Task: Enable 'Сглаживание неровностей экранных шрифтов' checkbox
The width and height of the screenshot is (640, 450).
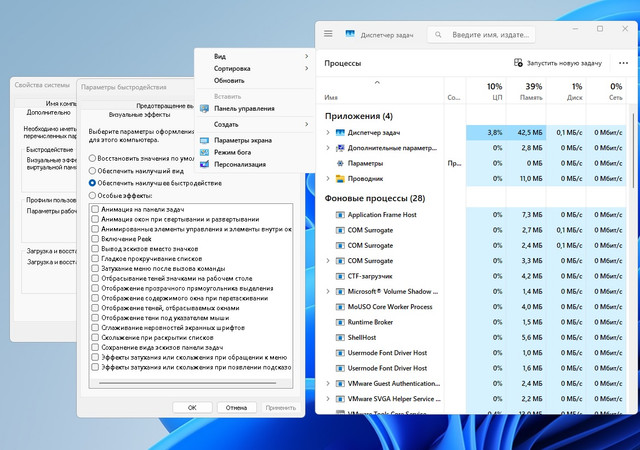Action: click(95, 327)
